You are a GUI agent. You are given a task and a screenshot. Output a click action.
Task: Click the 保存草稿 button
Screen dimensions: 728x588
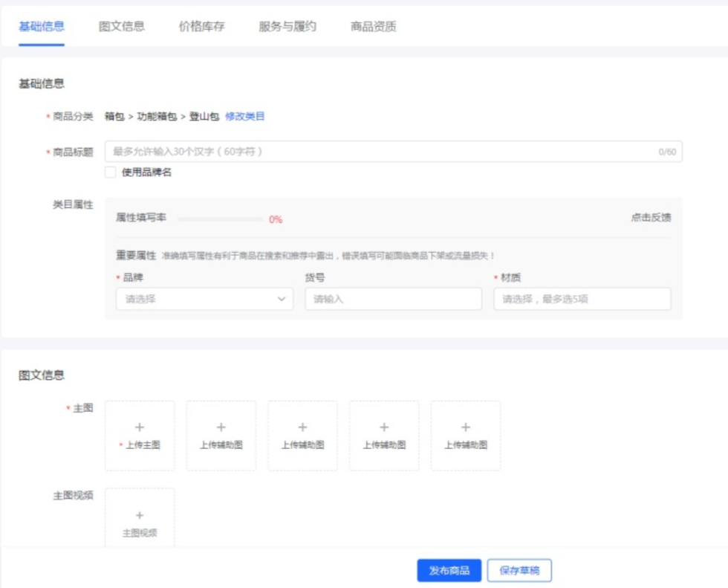(519, 570)
